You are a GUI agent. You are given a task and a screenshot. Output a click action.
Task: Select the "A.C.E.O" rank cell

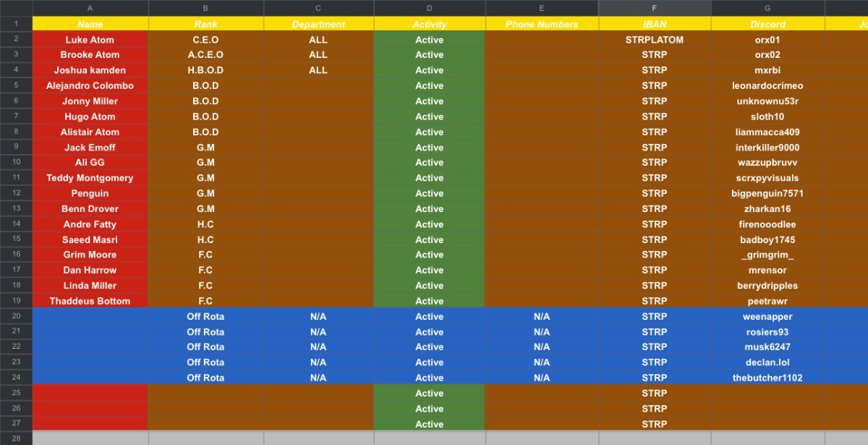coord(205,55)
